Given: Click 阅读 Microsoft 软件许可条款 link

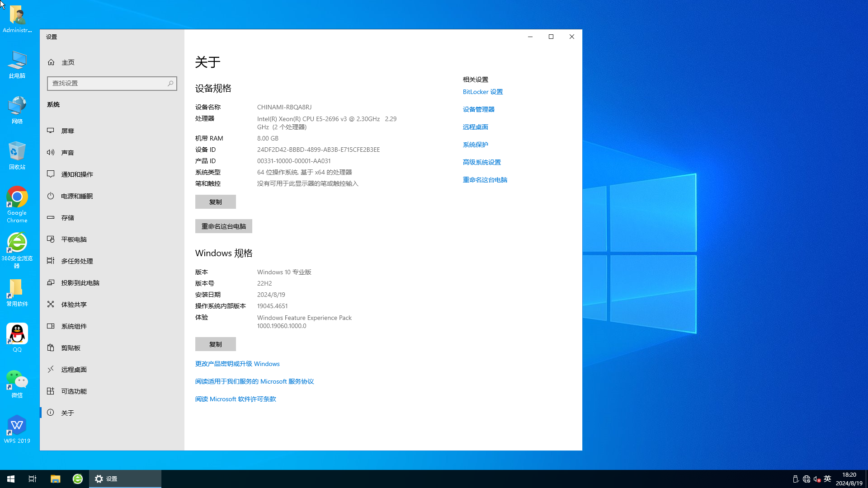Looking at the screenshot, I should 236,399.
